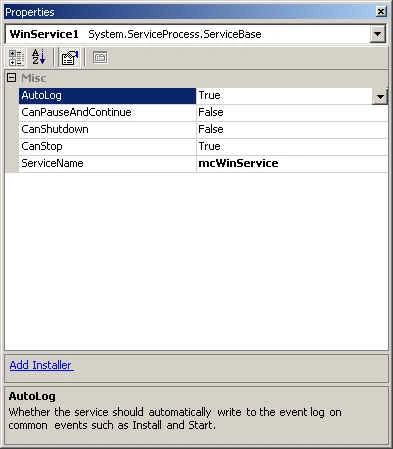Click WinService1 object name in selector
Image resolution: width=393 pixels, height=449 pixels.
coord(44,34)
